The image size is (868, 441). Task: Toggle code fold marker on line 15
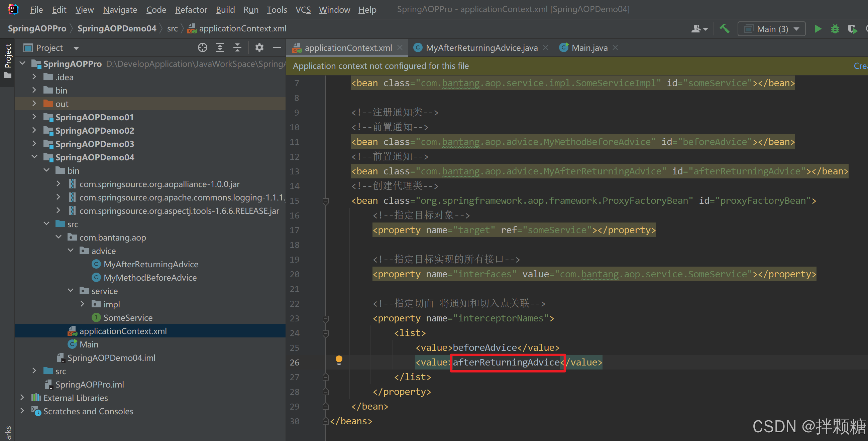click(x=326, y=201)
